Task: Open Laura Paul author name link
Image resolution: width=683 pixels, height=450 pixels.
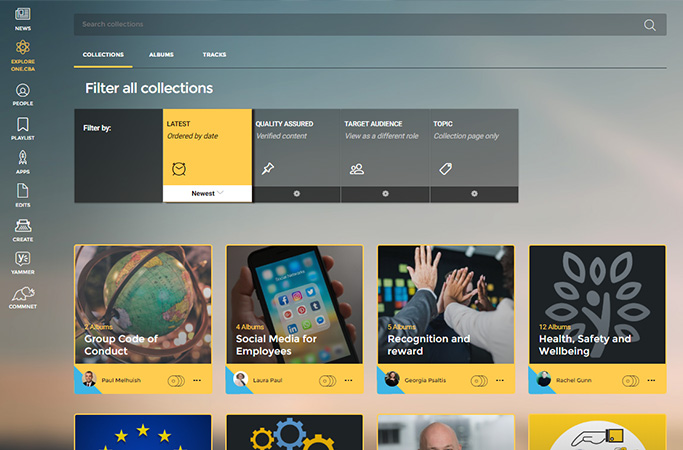Action: point(267,380)
